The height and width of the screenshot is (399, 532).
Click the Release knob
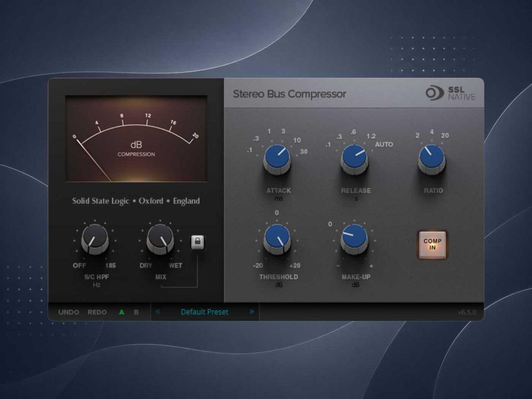point(354,159)
